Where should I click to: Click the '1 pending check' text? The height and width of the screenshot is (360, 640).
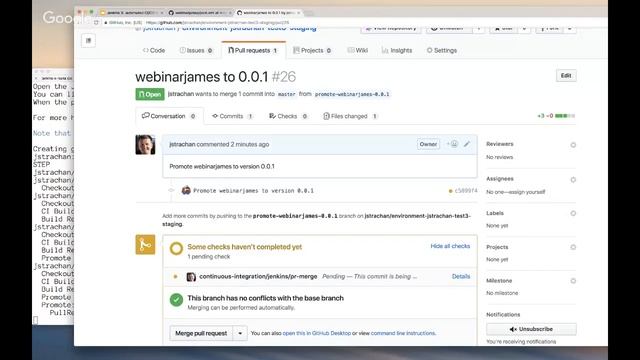click(209, 257)
